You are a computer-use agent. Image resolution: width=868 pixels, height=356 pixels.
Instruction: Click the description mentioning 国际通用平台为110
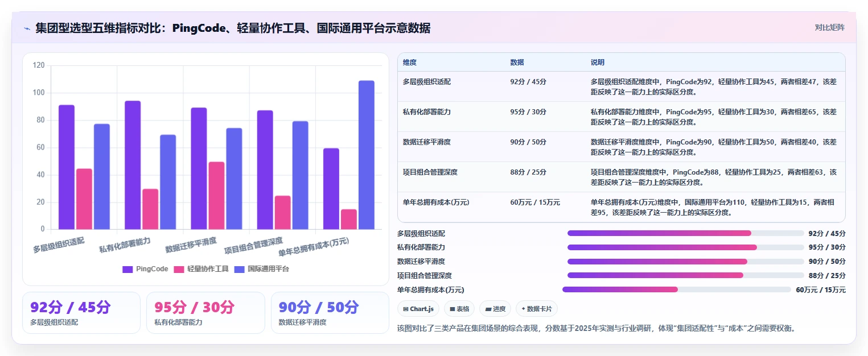713,207
